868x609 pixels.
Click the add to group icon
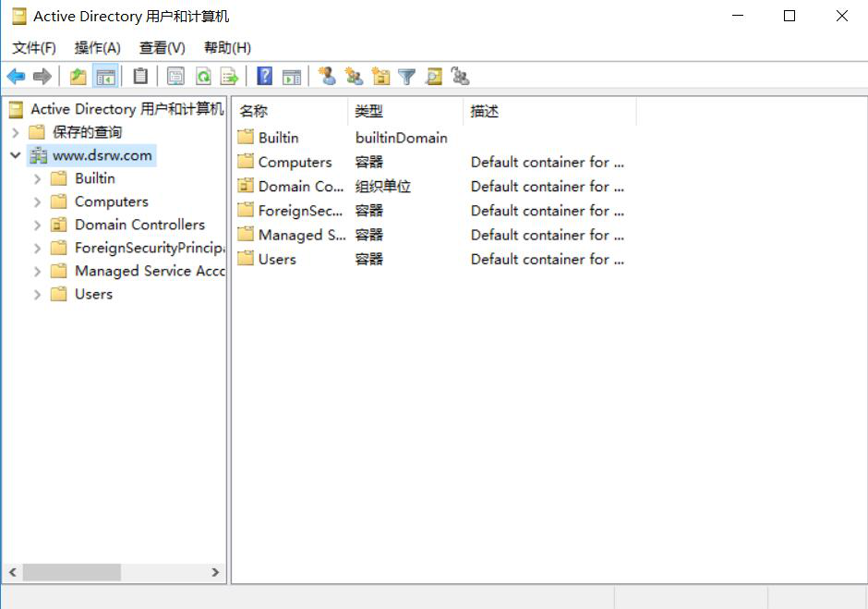tap(460, 77)
